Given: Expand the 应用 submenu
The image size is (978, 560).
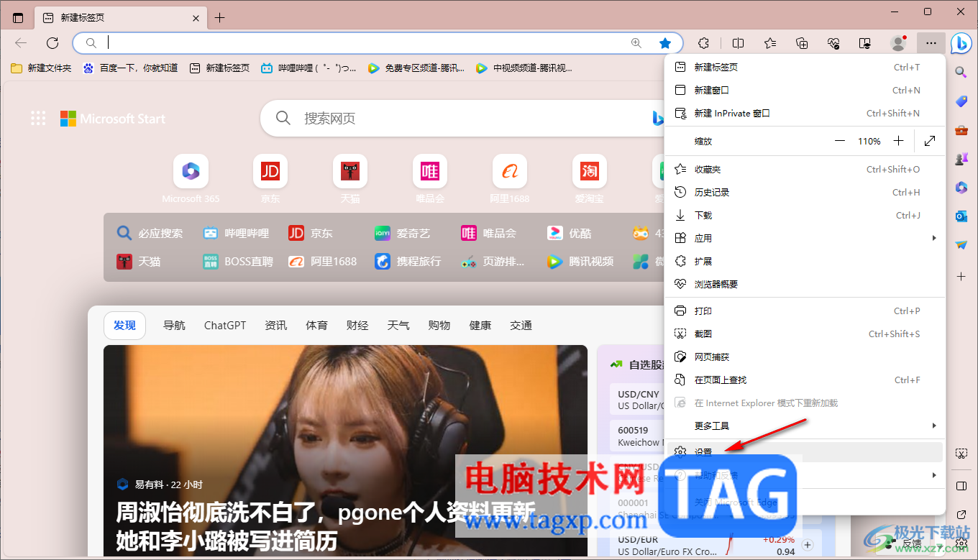Looking at the screenshot, I should [805, 238].
